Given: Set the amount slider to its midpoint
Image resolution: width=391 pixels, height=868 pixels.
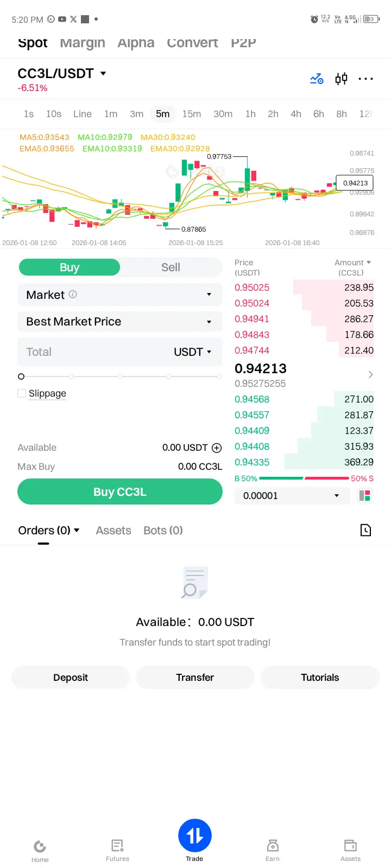Looking at the screenshot, I should 120,376.
